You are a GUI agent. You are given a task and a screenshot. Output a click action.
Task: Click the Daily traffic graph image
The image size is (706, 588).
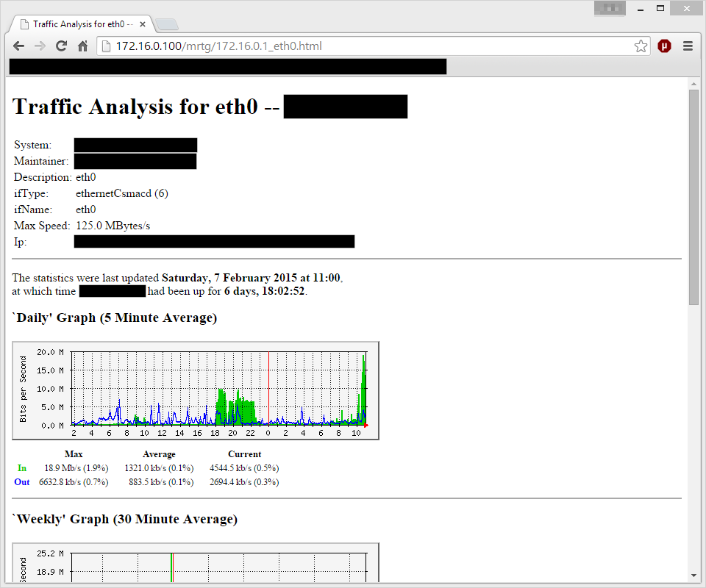[196, 390]
